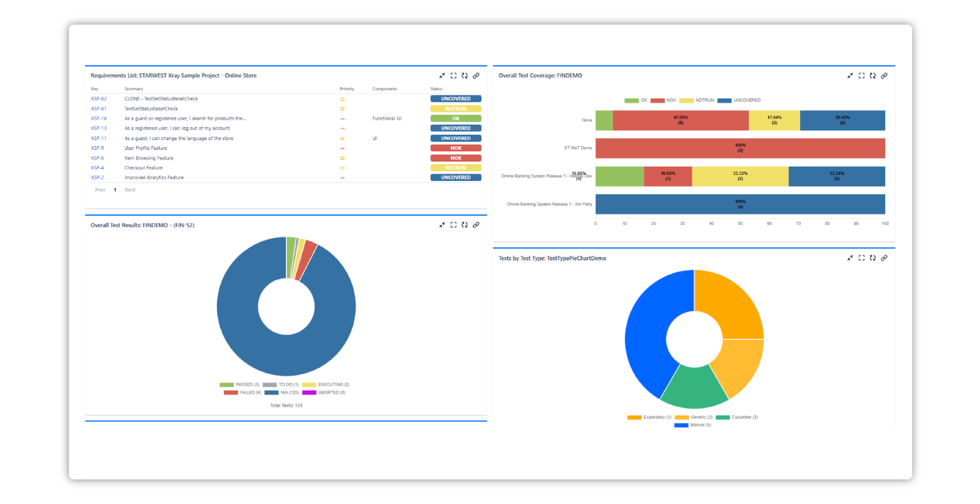
Task: Open the Requirements List gadget in fullscreen
Action: point(453,75)
